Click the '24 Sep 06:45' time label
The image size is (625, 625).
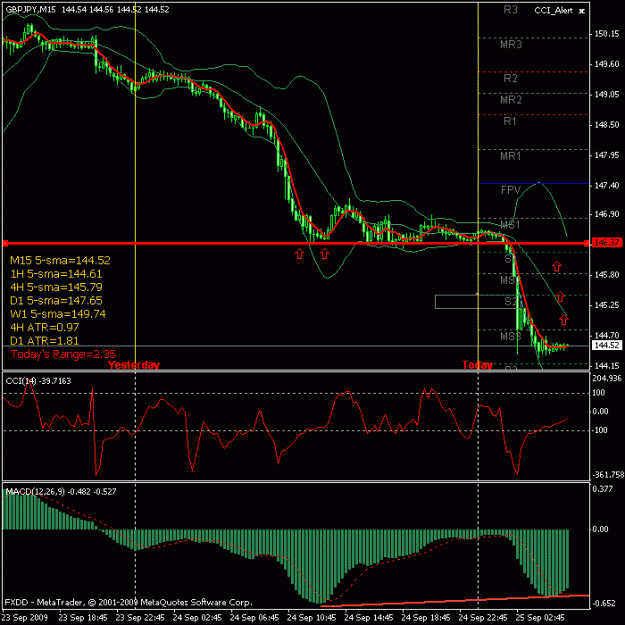(x=254, y=618)
